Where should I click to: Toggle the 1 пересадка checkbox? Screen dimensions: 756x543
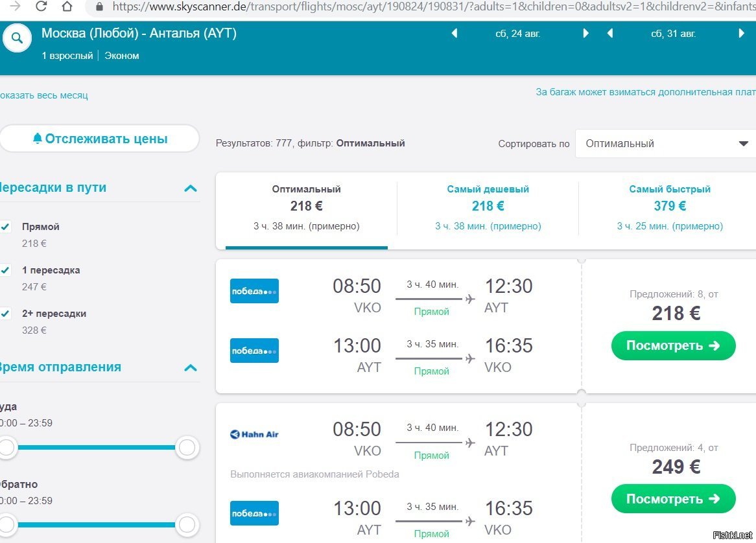[6, 270]
